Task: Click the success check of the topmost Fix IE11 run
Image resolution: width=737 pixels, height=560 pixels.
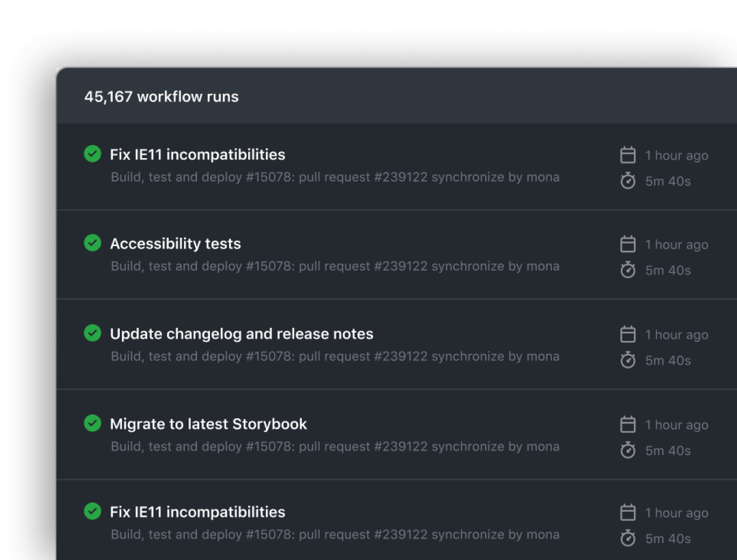Action: (93, 154)
